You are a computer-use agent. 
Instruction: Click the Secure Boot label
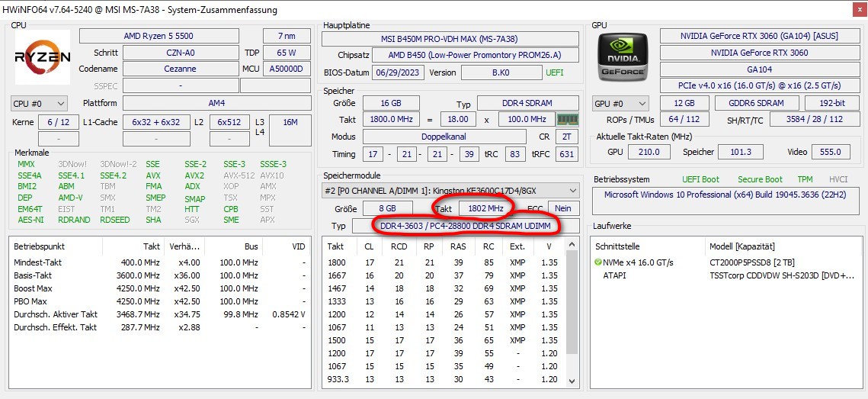760,179
